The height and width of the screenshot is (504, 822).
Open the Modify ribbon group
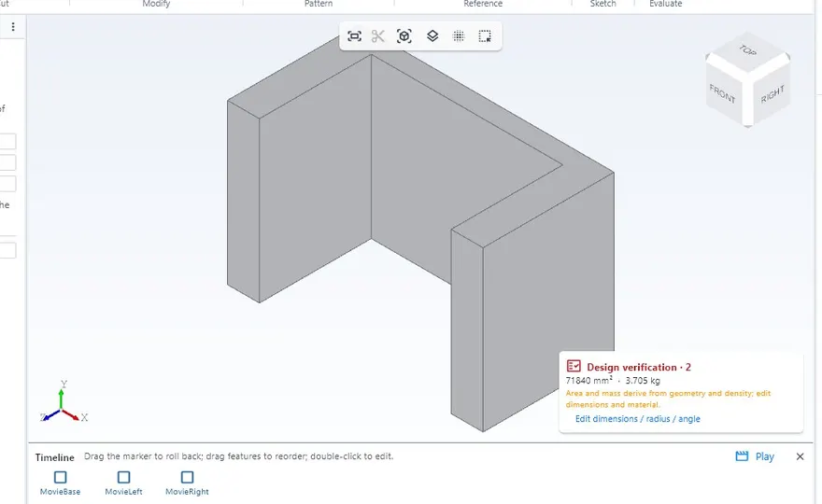156,4
